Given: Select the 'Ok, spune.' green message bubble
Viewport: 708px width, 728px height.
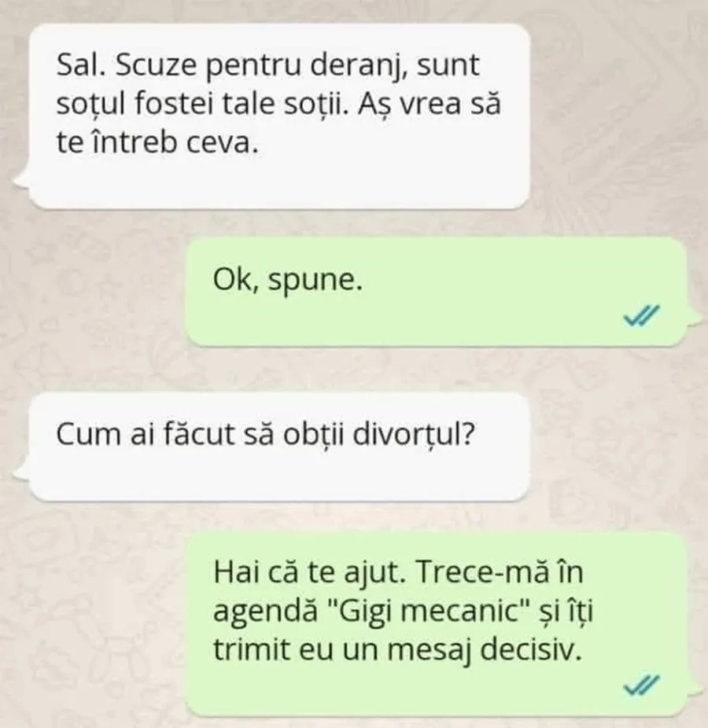Looking at the screenshot, I should [437, 292].
